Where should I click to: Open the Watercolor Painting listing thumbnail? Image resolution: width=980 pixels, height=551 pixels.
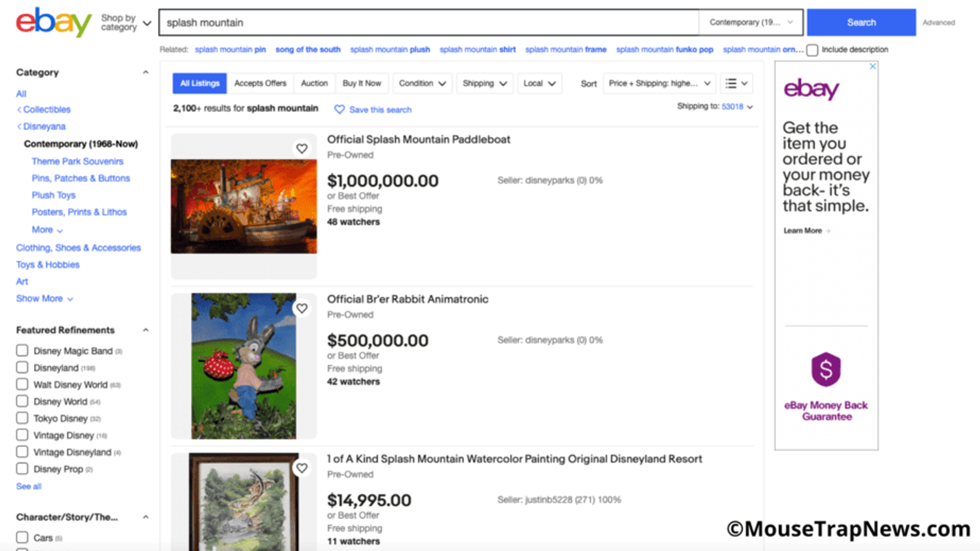pyautogui.click(x=244, y=502)
